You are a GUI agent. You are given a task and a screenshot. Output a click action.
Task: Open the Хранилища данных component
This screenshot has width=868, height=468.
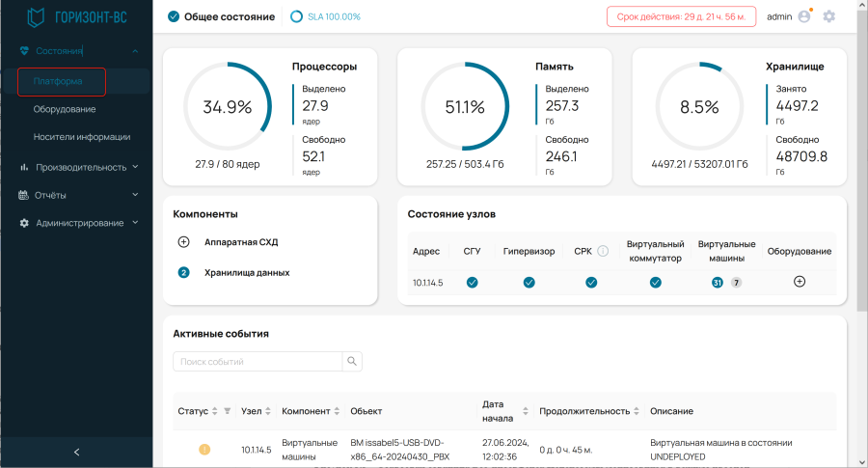247,272
